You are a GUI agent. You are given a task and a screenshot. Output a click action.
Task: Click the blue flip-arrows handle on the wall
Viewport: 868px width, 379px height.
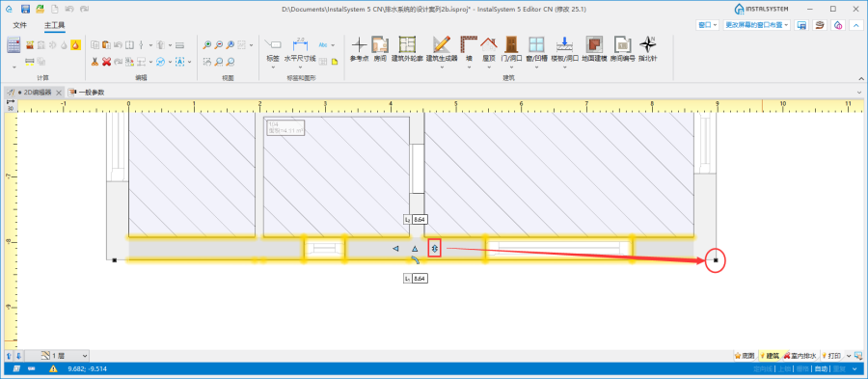coord(435,249)
